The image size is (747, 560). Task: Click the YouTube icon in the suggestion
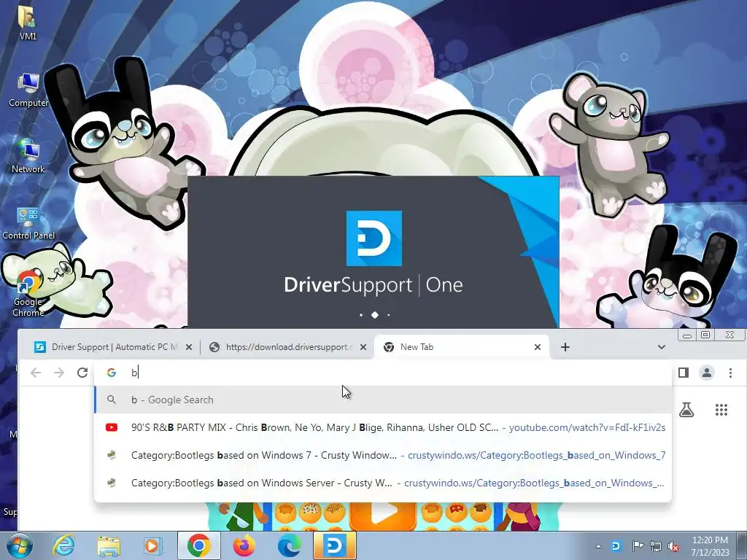112,427
